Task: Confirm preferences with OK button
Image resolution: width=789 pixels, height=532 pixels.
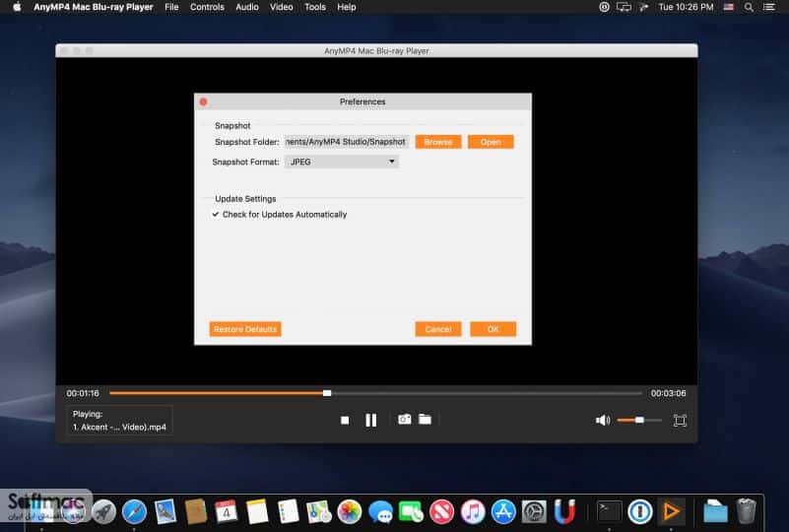Action: point(493,329)
